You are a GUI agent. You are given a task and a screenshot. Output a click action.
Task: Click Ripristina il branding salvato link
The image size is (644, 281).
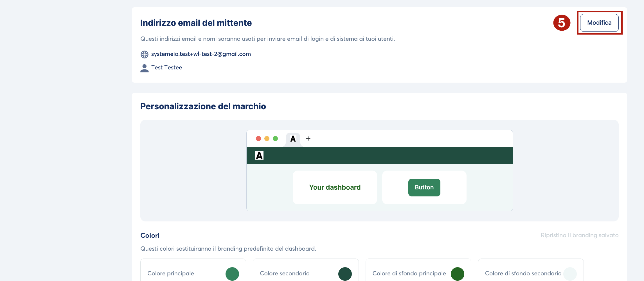pyautogui.click(x=580, y=235)
